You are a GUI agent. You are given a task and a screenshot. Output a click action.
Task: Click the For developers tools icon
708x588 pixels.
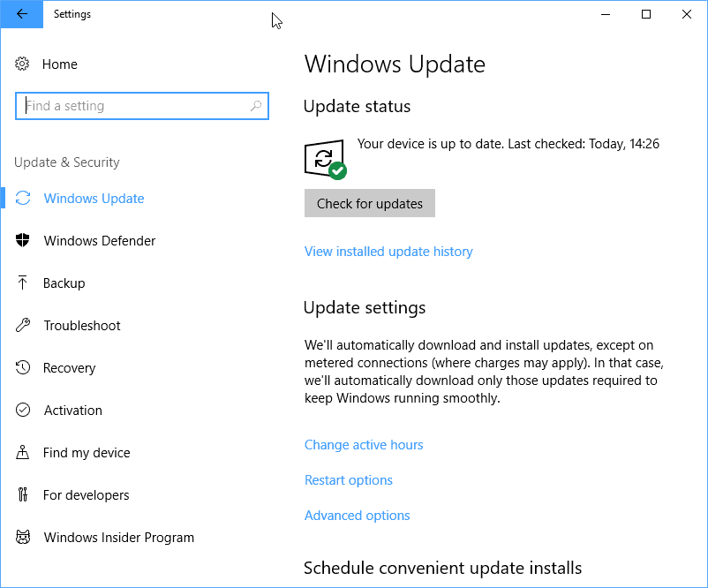pos(23,494)
